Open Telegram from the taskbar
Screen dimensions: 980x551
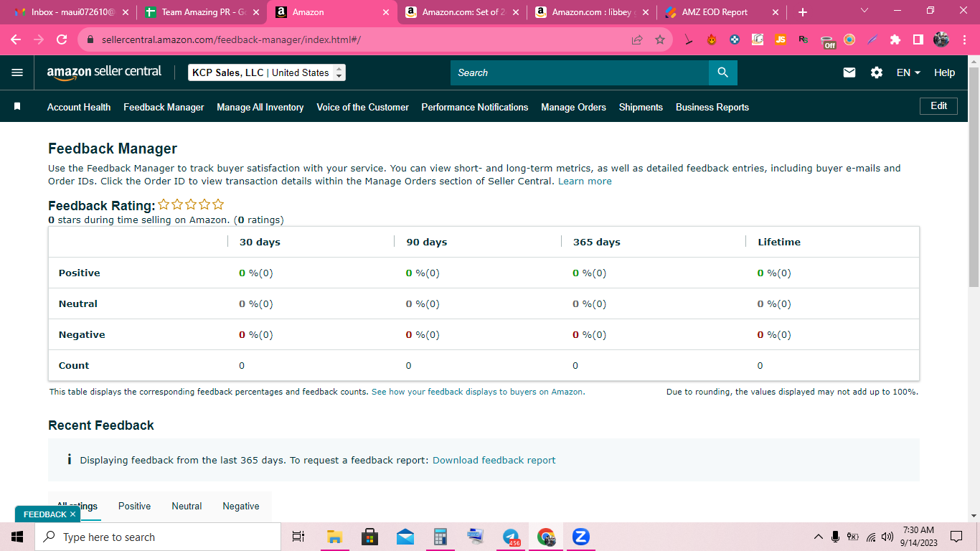(x=511, y=537)
